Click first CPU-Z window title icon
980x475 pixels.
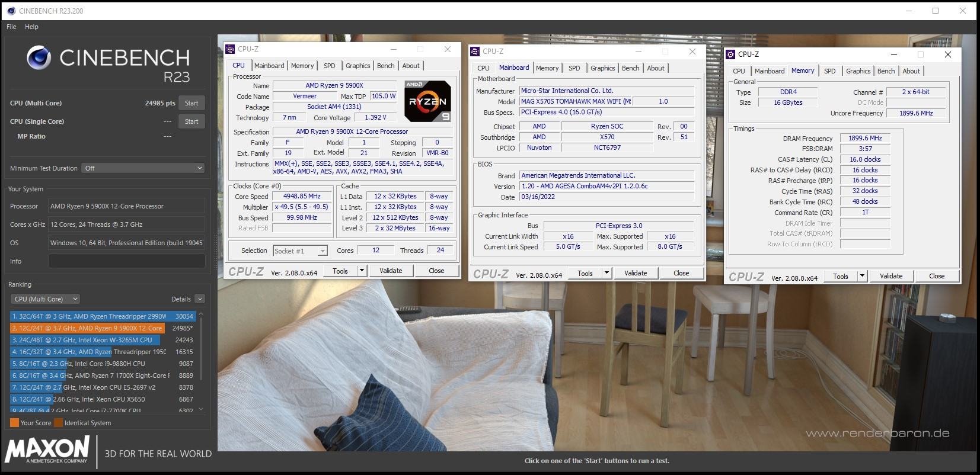pyautogui.click(x=230, y=49)
